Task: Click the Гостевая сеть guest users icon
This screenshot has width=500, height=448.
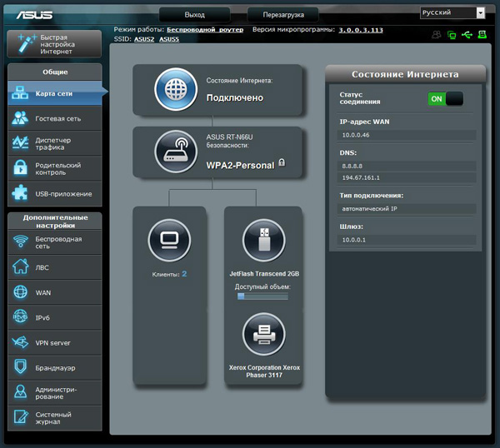Action: pyautogui.click(x=20, y=118)
